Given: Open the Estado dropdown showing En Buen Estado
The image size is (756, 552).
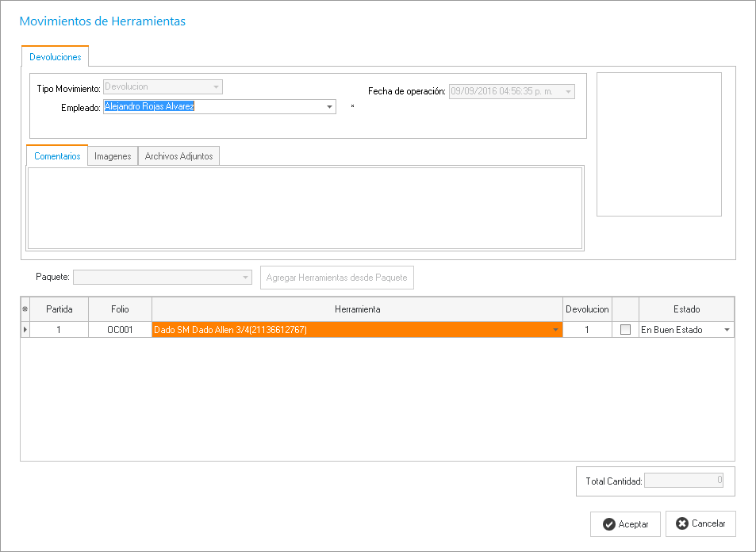Looking at the screenshot, I should coord(727,330).
